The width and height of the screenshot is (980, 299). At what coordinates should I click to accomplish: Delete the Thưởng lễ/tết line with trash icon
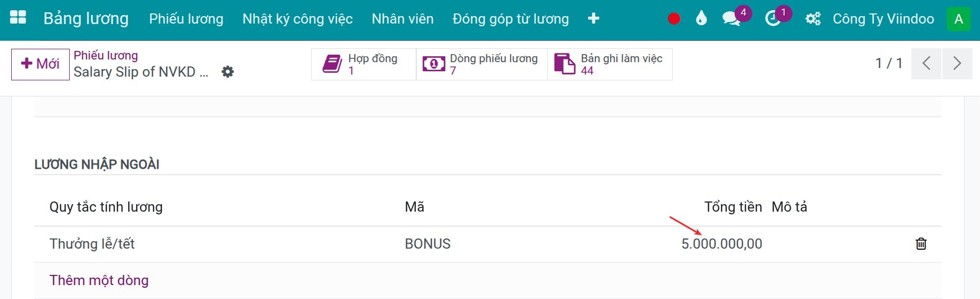point(921,244)
